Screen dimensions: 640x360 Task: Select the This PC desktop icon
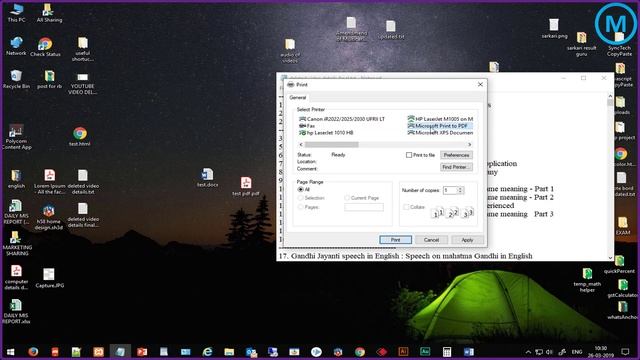(x=16, y=13)
